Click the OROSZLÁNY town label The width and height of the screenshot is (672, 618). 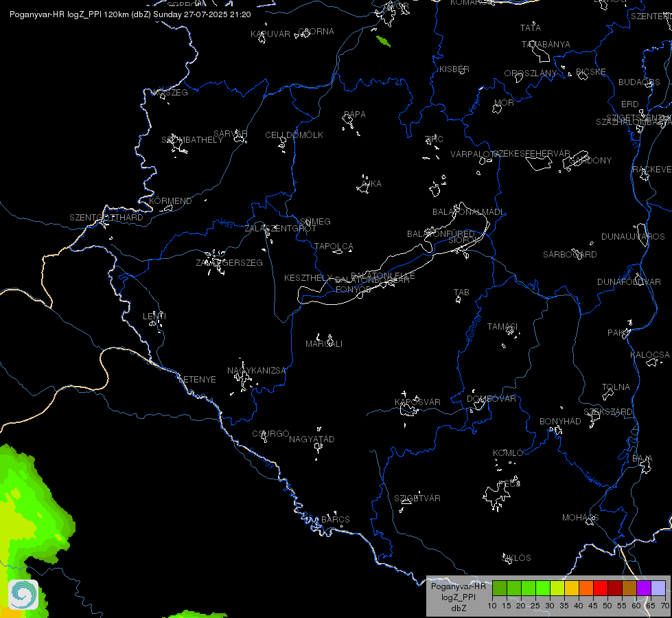pyautogui.click(x=530, y=73)
